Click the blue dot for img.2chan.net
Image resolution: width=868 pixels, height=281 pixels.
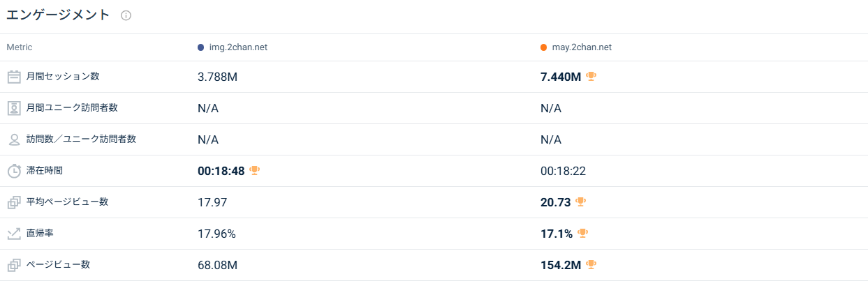201,47
